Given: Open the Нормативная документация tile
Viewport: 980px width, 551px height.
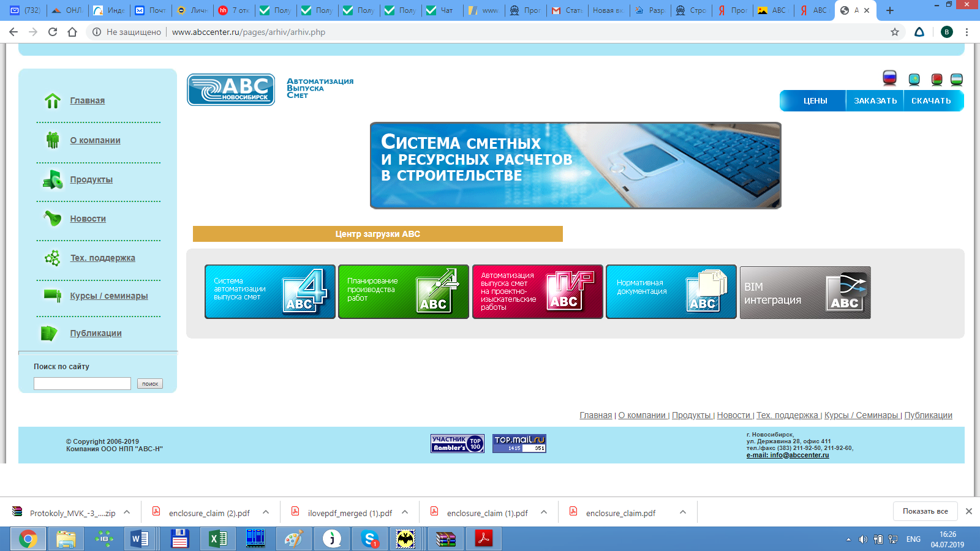Looking at the screenshot, I should point(671,292).
